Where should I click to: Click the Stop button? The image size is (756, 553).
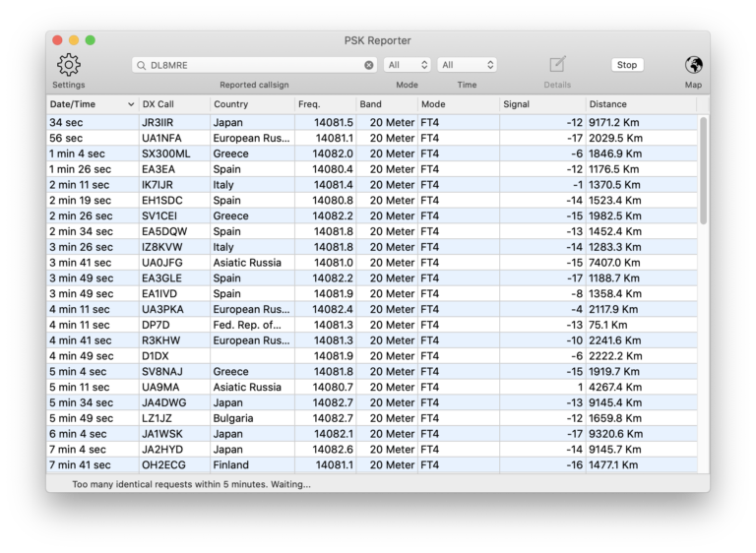[x=627, y=65]
